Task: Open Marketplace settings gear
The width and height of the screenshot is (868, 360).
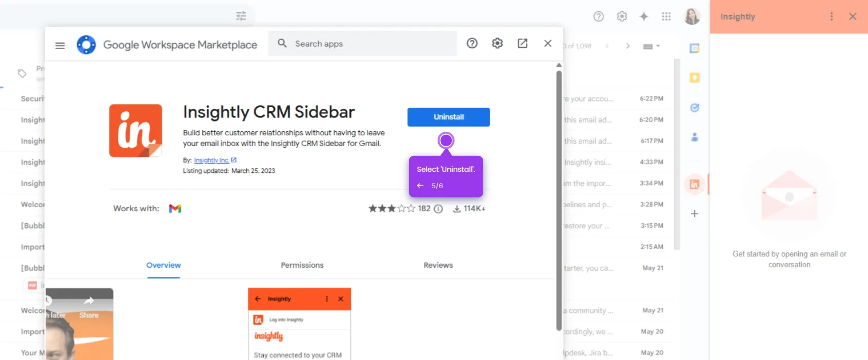Action: pyautogui.click(x=497, y=44)
